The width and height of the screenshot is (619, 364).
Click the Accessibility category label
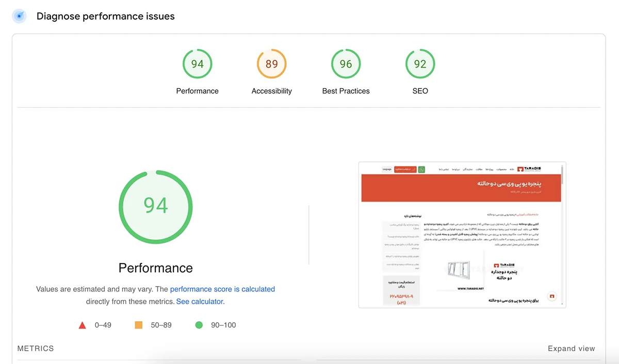click(272, 91)
